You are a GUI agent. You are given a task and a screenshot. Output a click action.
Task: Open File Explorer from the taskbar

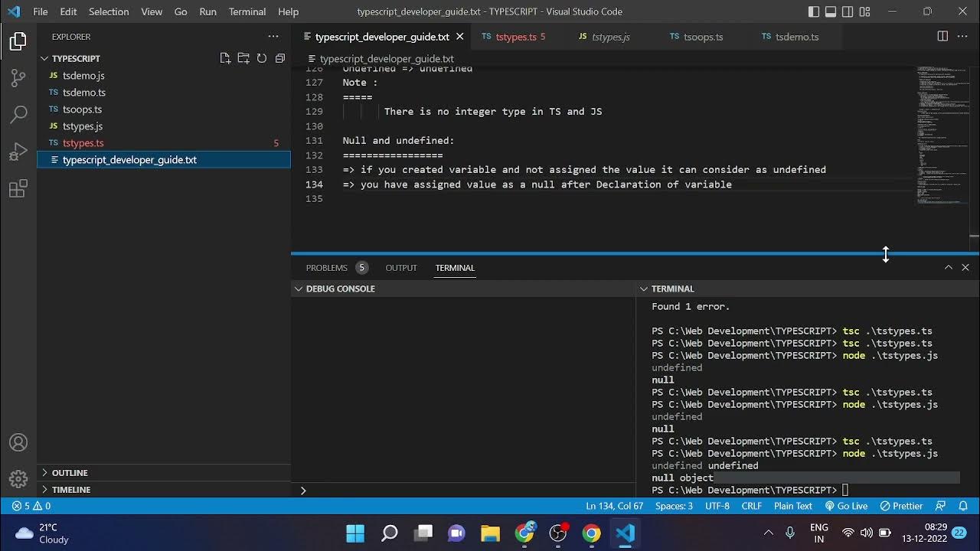490,533
